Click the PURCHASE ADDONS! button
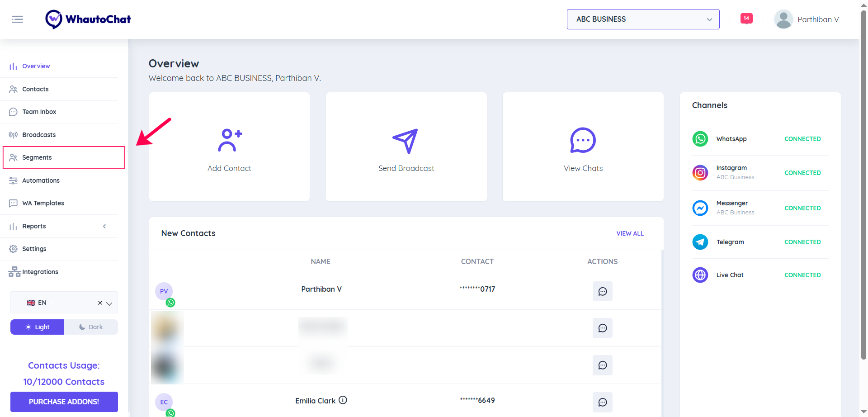Screen dimensions: 868x417 64,402
